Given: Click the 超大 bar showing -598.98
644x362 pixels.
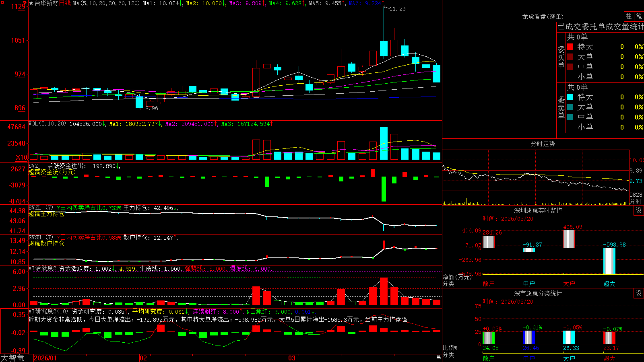Looking at the screenshot, I should pyautogui.click(x=609, y=261).
